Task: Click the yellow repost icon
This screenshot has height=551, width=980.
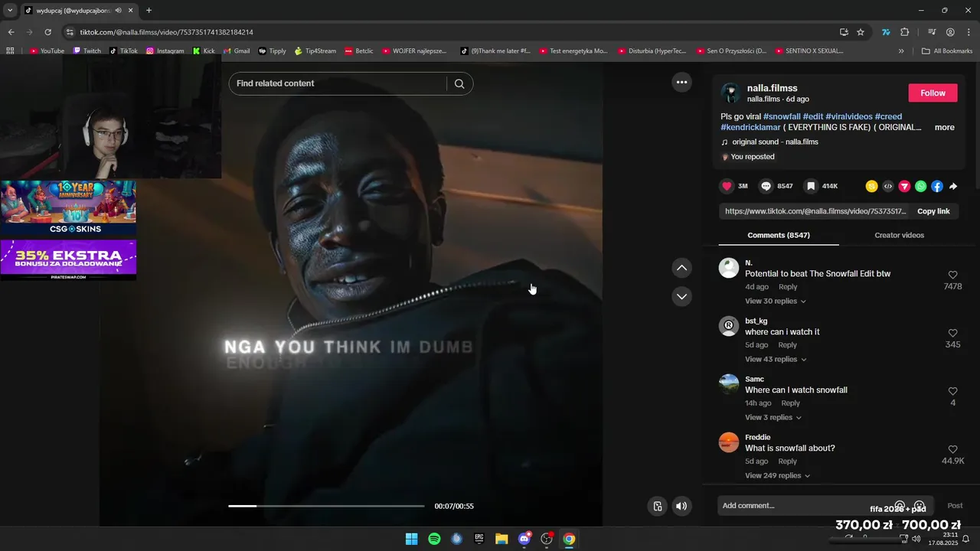Action: click(871, 186)
